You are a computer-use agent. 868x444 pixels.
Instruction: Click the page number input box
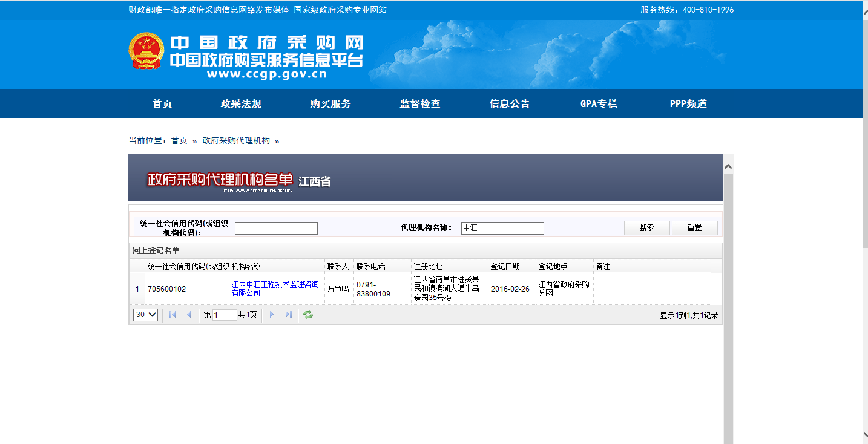[x=225, y=315]
